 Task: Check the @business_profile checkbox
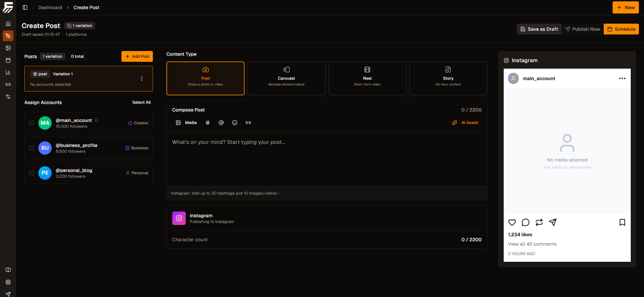point(31,148)
